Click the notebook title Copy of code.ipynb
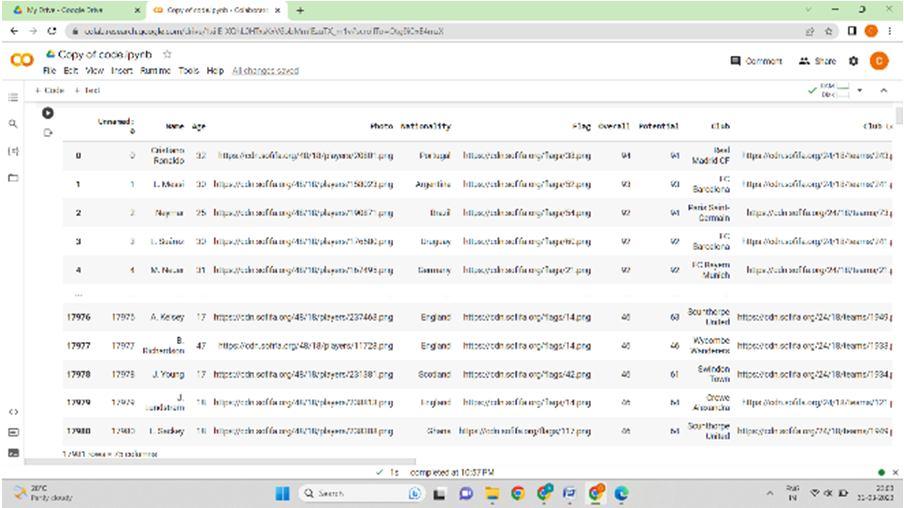This screenshot has height=508, width=904. click(x=104, y=54)
